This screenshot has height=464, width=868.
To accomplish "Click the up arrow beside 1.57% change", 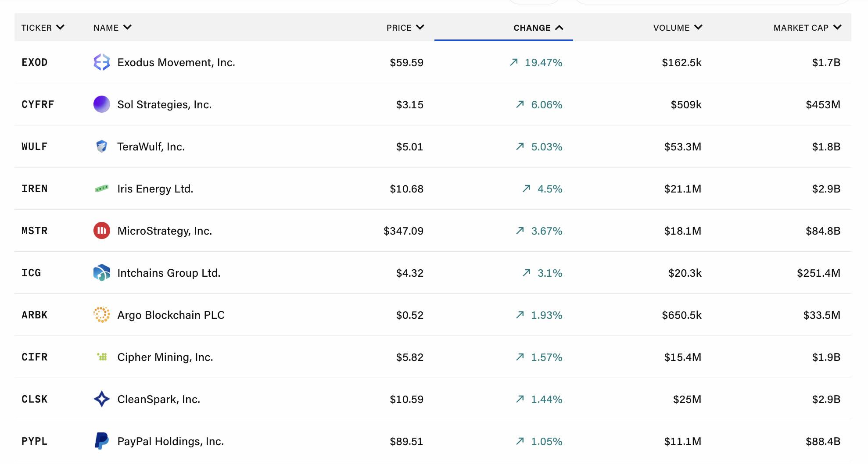I will click(x=520, y=357).
